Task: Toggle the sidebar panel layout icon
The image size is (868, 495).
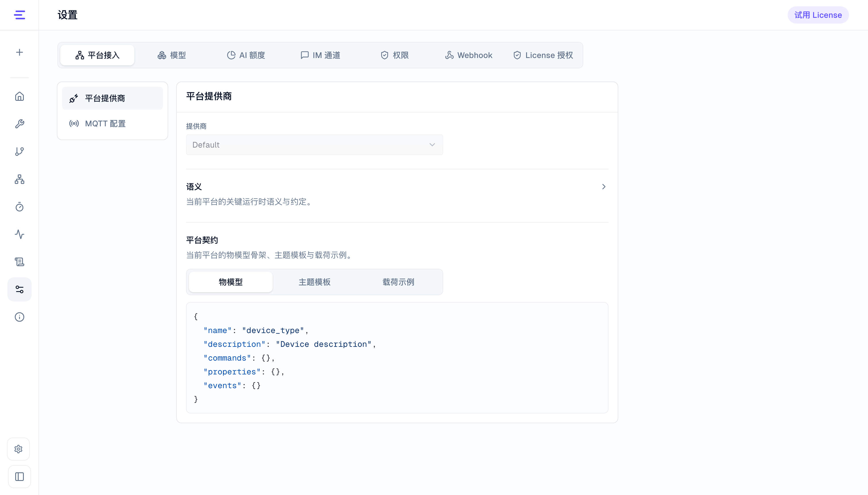Action: pos(19,477)
